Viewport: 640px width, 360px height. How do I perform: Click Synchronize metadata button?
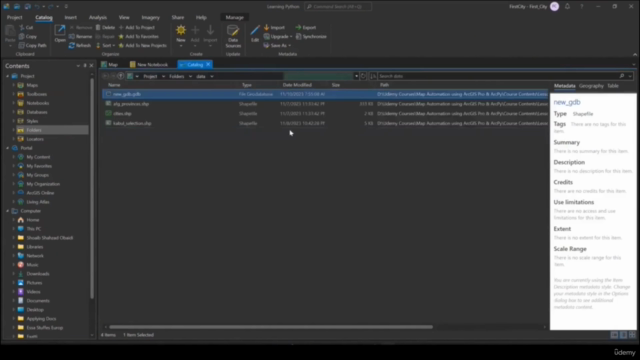pyautogui.click(x=311, y=36)
